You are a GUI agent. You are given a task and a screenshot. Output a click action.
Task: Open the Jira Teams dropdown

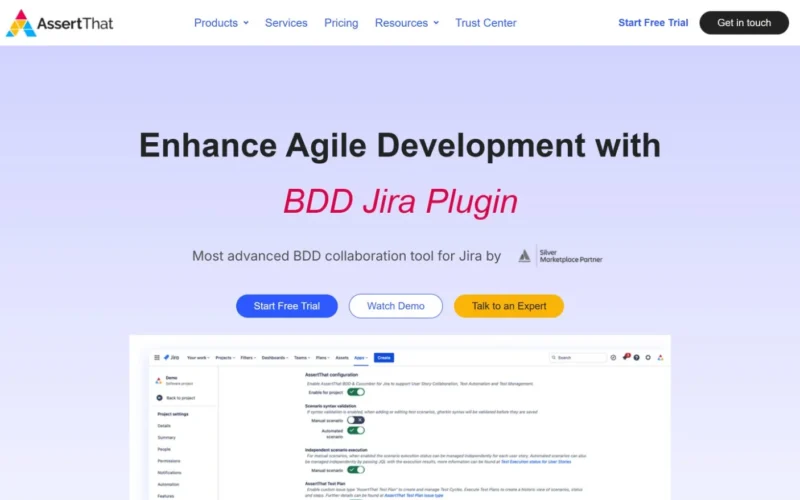[x=302, y=358]
